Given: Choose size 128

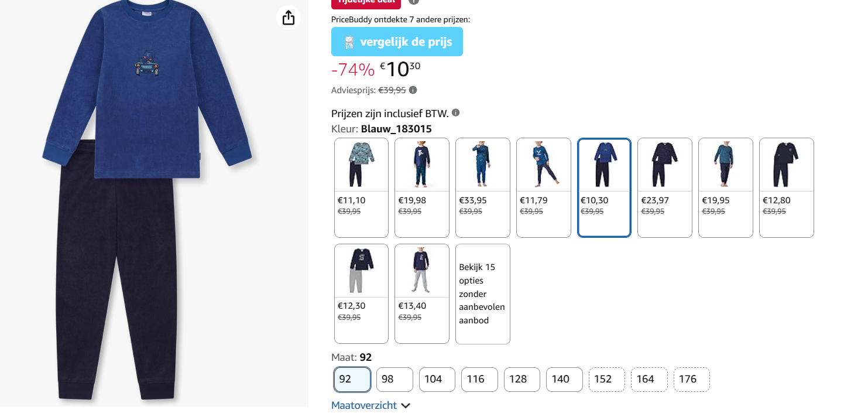Looking at the screenshot, I should click(522, 380).
